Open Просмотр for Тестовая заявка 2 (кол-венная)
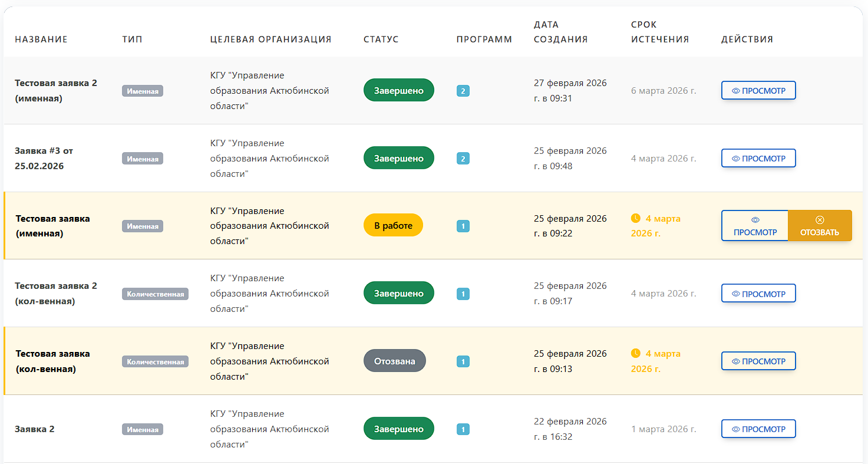The width and height of the screenshot is (868, 464). coord(758,294)
